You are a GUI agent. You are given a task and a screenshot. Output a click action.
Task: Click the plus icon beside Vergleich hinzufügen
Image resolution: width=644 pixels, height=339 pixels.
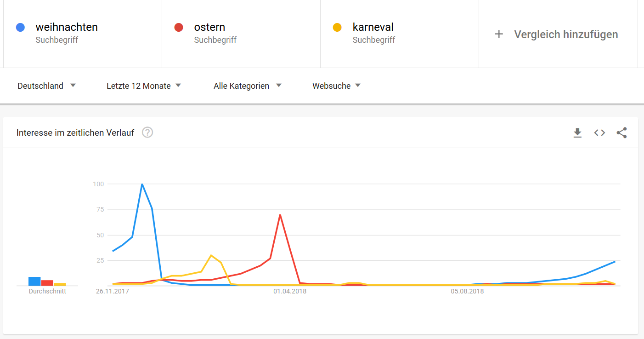pos(499,34)
